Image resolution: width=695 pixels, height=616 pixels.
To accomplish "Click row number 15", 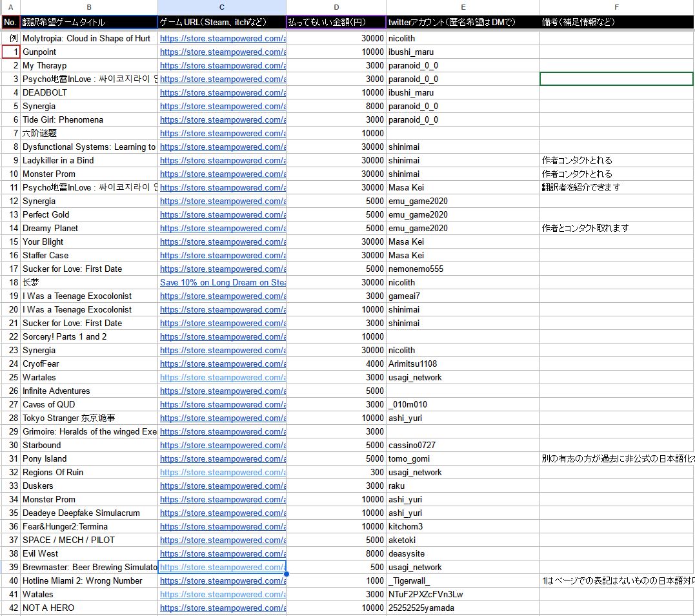I will [10, 241].
